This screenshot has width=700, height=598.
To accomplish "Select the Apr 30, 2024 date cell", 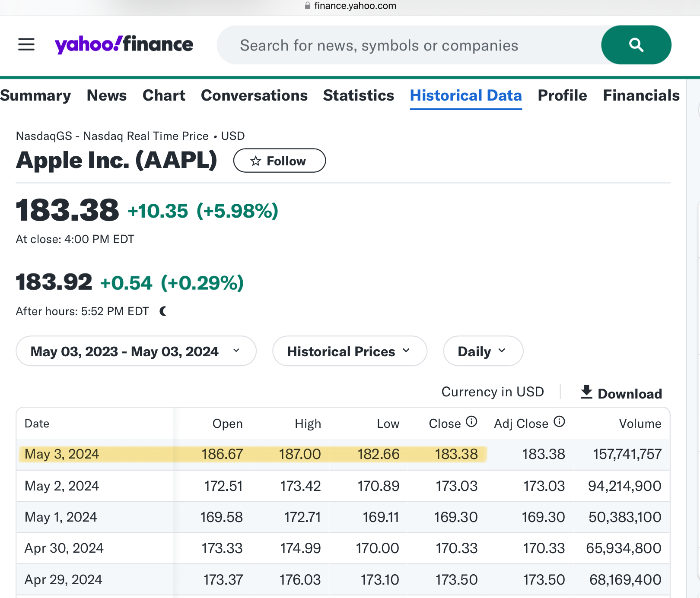I will pyautogui.click(x=64, y=548).
